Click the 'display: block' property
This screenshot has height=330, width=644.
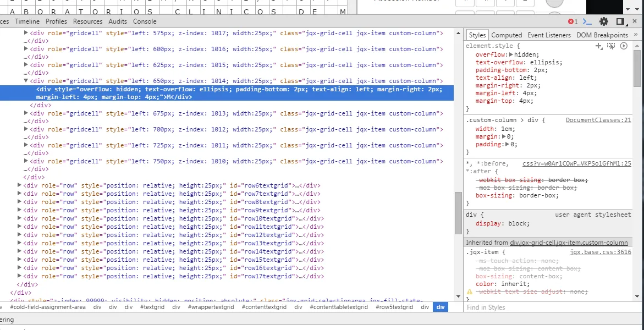pos(503,223)
